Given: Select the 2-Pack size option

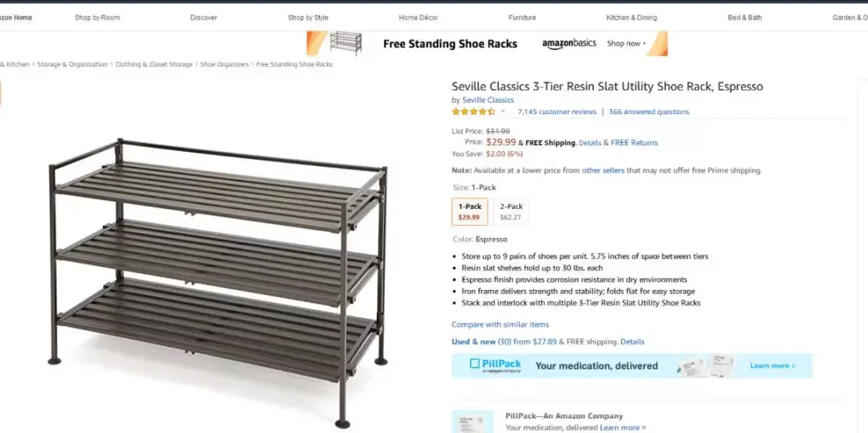Looking at the screenshot, I should (511, 212).
